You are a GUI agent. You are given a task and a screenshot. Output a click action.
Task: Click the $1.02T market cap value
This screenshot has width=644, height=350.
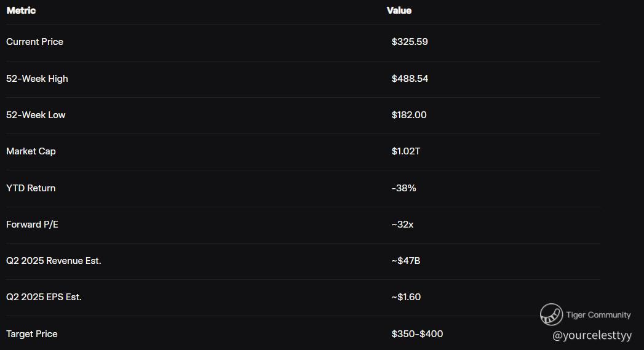point(406,151)
